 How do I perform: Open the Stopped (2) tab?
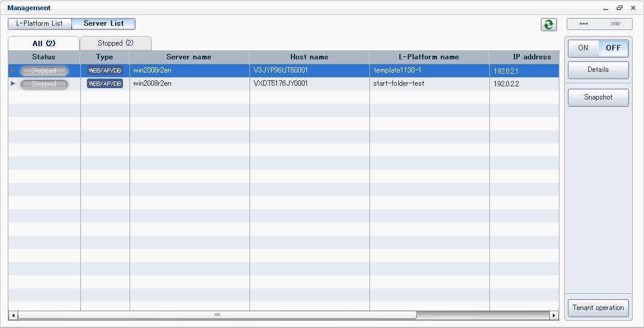[115, 43]
